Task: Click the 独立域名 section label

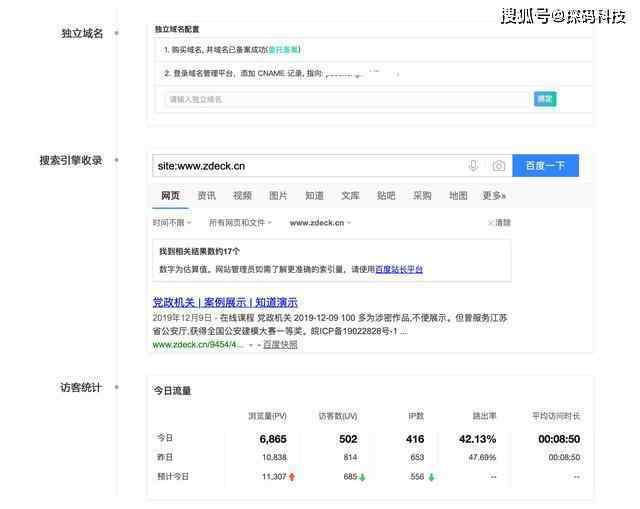Action: tap(82, 33)
